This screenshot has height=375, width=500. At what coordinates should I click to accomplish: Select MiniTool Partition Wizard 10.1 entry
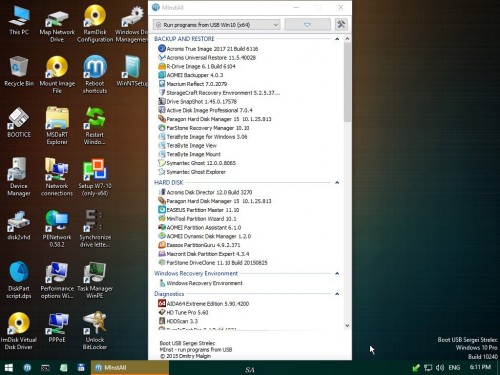click(x=197, y=219)
